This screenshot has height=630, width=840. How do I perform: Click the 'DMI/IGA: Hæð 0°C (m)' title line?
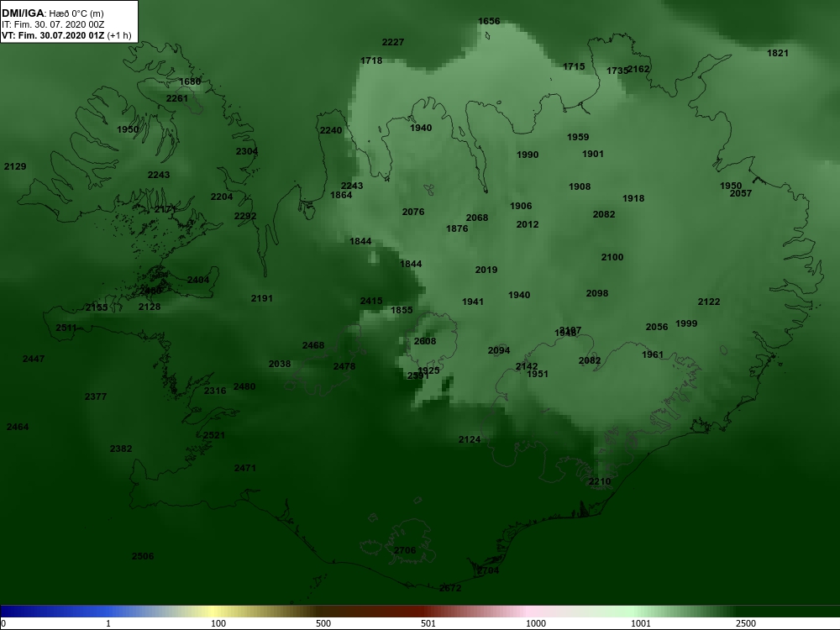tap(52, 13)
